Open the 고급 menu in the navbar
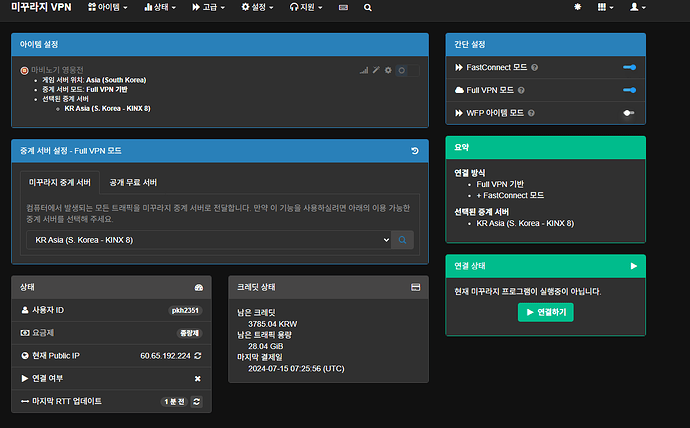This screenshot has height=428, width=690. coord(208,7)
